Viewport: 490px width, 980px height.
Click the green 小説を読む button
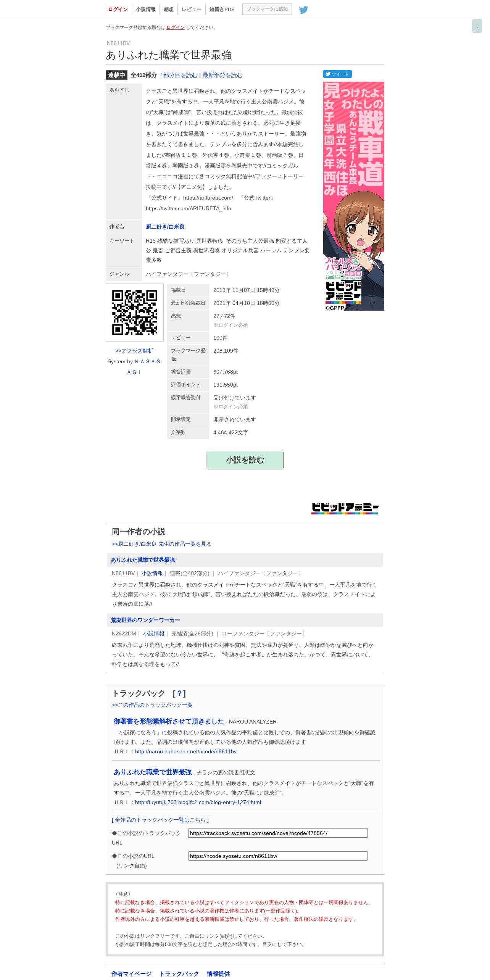click(x=245, y=460)
